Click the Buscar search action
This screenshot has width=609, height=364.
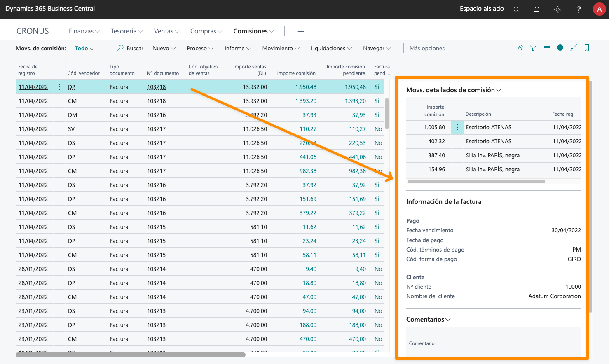(x=130, y=48)
